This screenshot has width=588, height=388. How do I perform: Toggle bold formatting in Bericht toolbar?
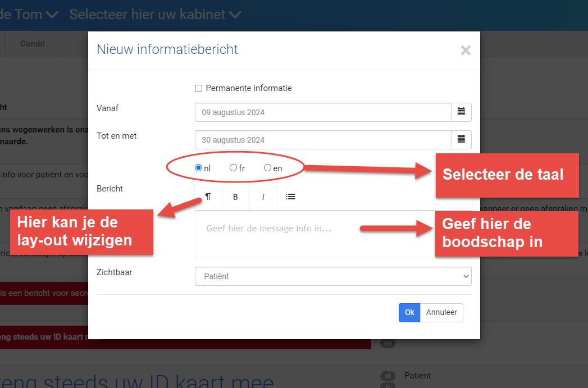(235, 197)
